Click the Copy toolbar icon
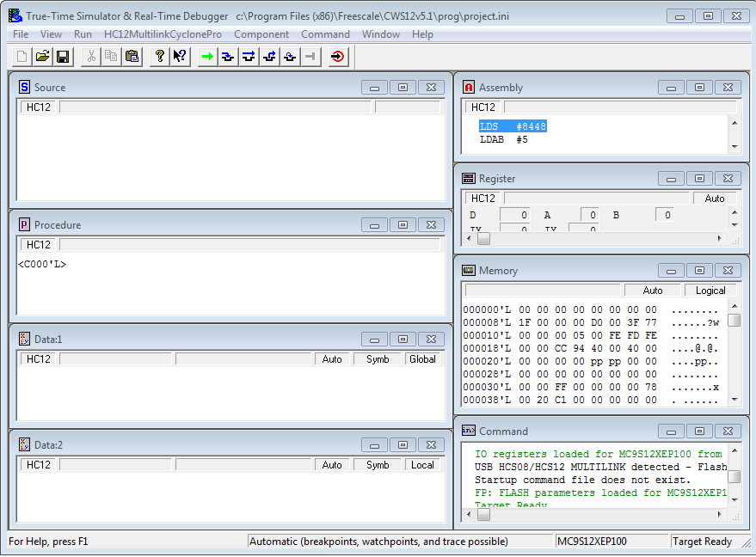Viewport: 756px width, 557px height. (x=111, y=57)
